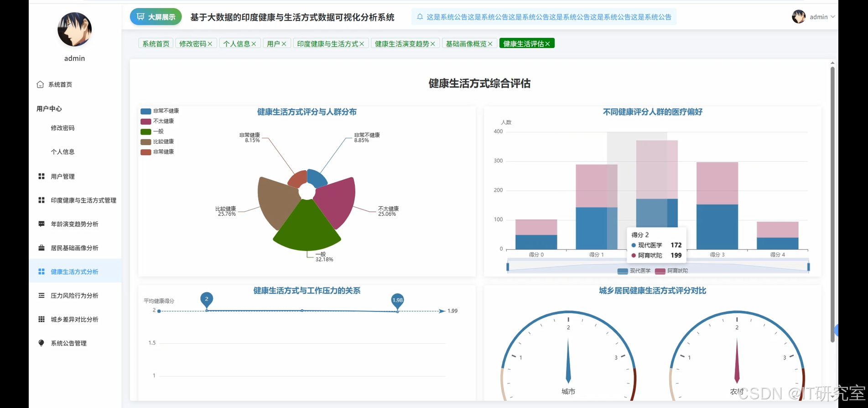The image size is (868, 408).
Task: Switch to the 系统首页 tab
Action: [156, 44]
